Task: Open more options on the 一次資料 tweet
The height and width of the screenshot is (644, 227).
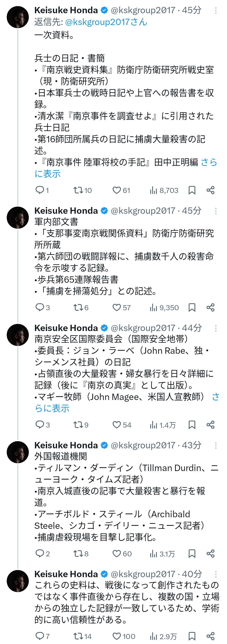Action: coord(216,11)
